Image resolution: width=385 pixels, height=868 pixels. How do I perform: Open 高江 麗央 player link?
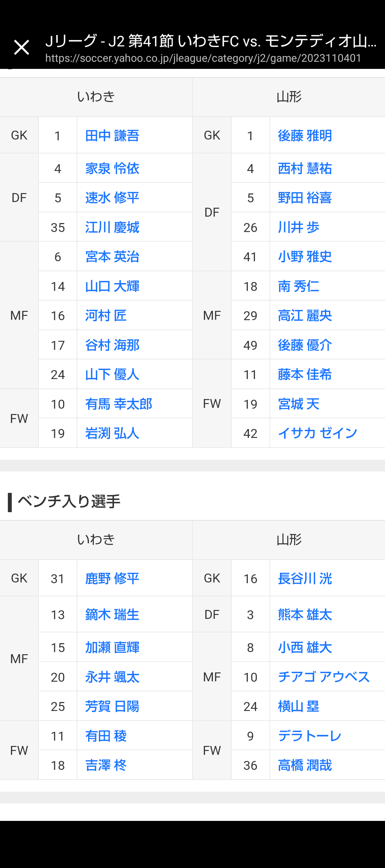pos(305,316)
